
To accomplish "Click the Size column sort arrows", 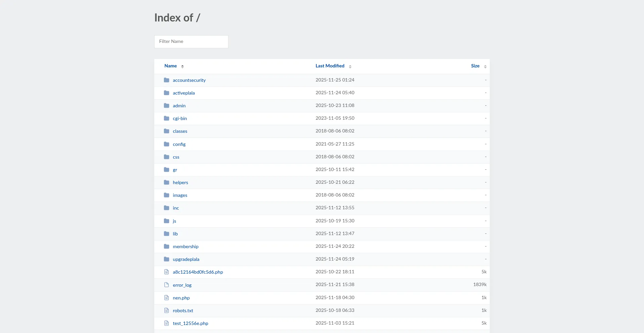I will (485, 66).
